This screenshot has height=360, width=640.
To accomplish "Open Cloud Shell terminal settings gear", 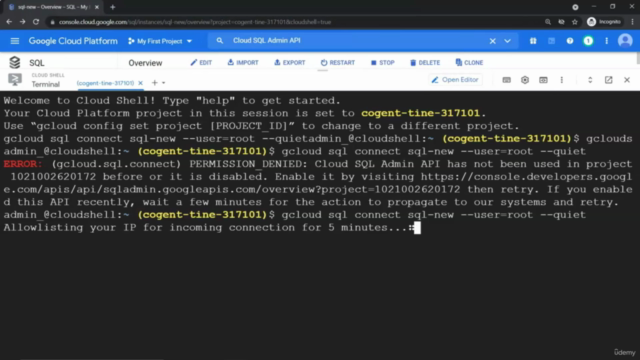I will pyautogui.click(x=525, y=80).
